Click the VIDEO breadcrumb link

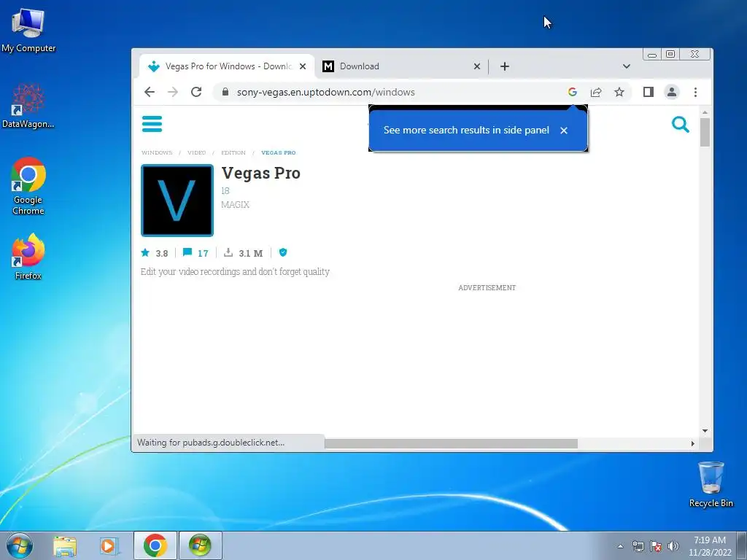197,152
